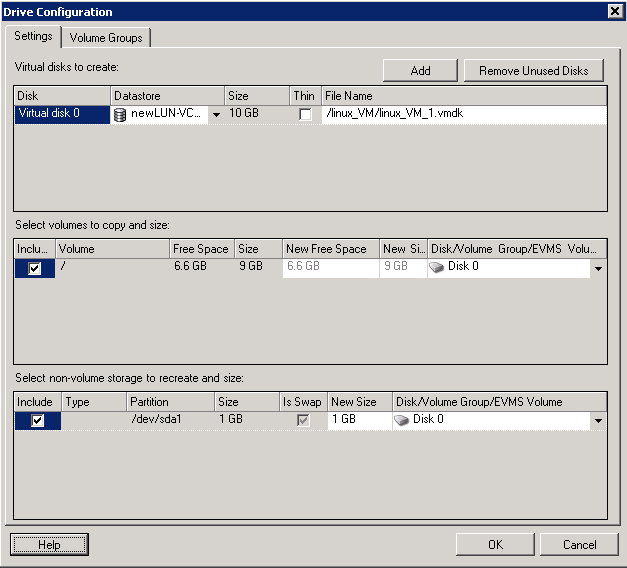The width and height of the screenshot is (627, 568).
Task: Close the Drive Configuration dialog
Action: [614, 11]
